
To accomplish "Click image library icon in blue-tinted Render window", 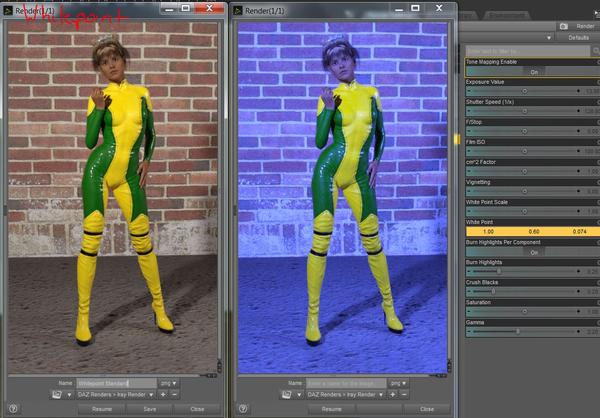I will (x=286, y=394).
